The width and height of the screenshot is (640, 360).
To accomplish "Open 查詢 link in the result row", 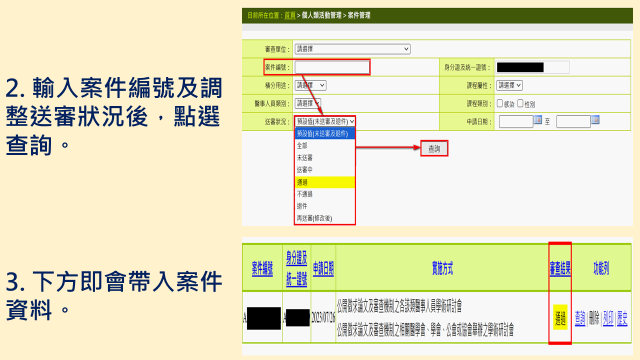I will coord(580,318).
